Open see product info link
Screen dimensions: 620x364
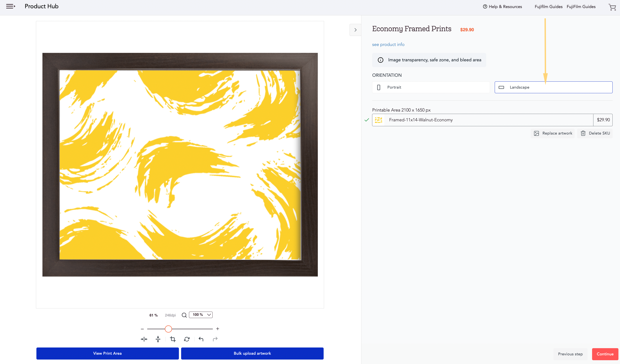tap(388, 44)
